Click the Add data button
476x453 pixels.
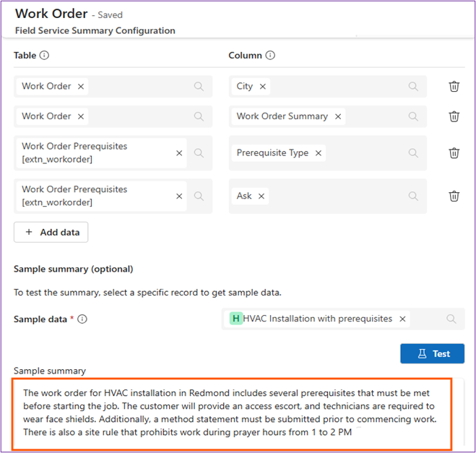click(x=51, y=232)
